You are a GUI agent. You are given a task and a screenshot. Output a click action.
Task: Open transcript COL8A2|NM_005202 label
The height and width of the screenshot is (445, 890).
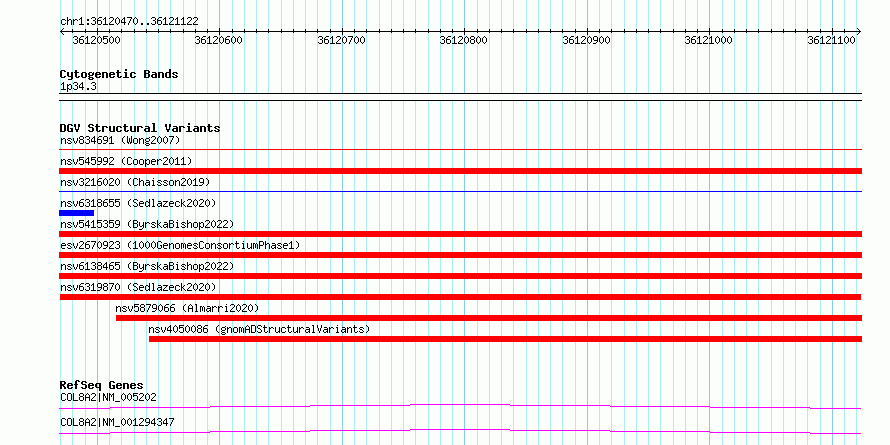[108, 397]
